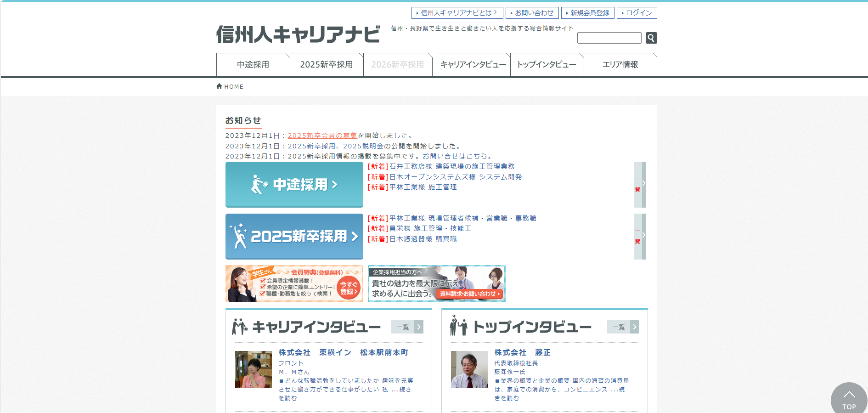868x413 pixels.
Task: Open 一覧 for トップインタビュー section
Action: (623, 327)
